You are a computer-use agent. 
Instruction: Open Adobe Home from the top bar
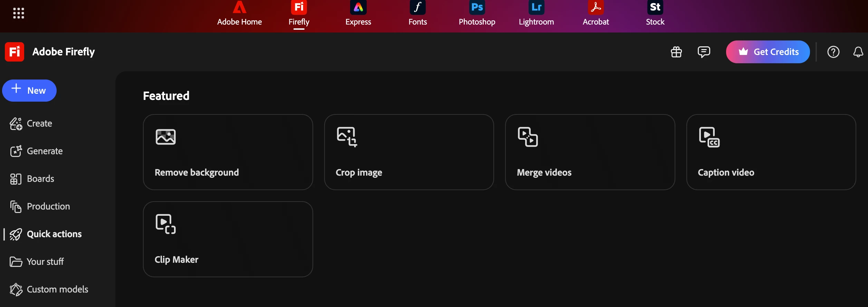click(239, 14)
